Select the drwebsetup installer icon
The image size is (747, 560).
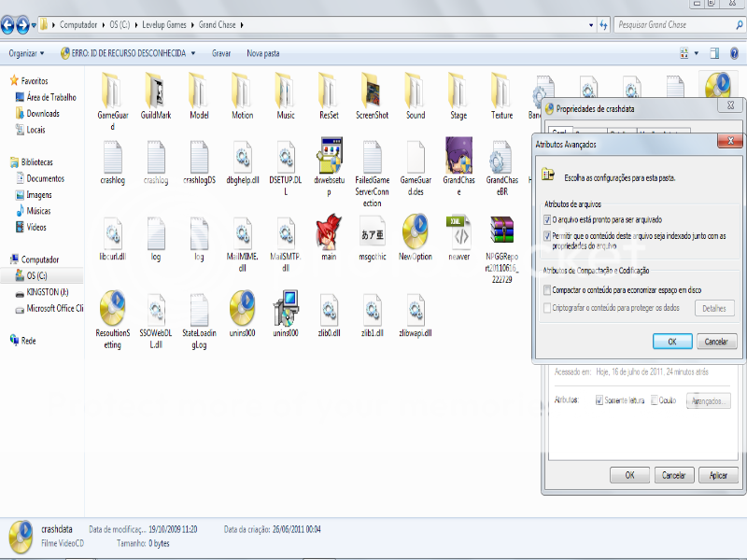329,155
